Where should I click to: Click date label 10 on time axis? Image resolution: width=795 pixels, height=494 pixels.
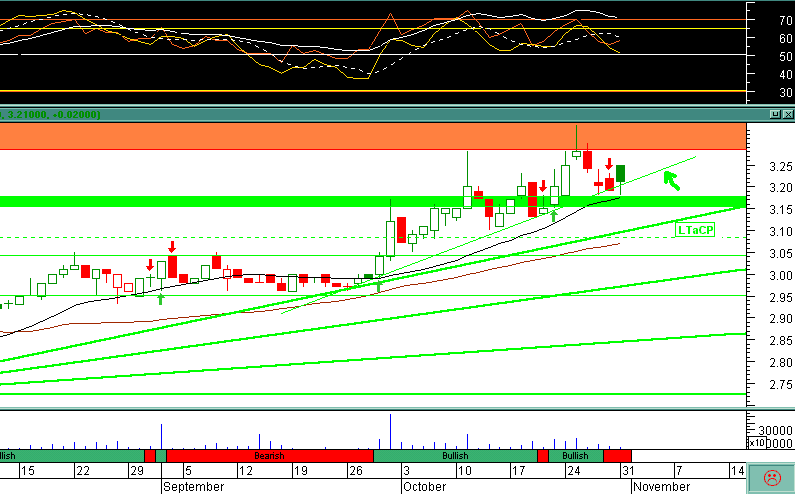(464, 471)
